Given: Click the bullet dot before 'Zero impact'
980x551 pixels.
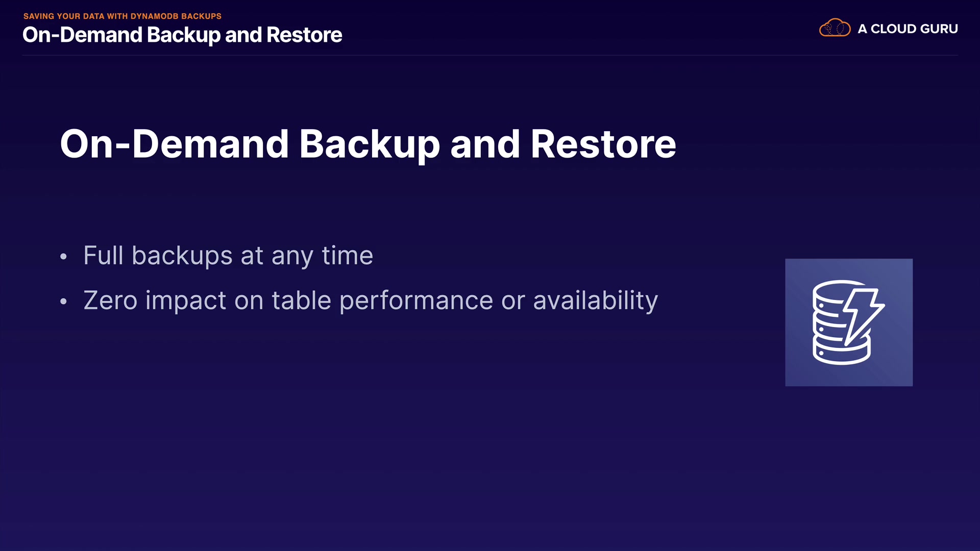Looking at the screenshot, I should click(63, 301).
